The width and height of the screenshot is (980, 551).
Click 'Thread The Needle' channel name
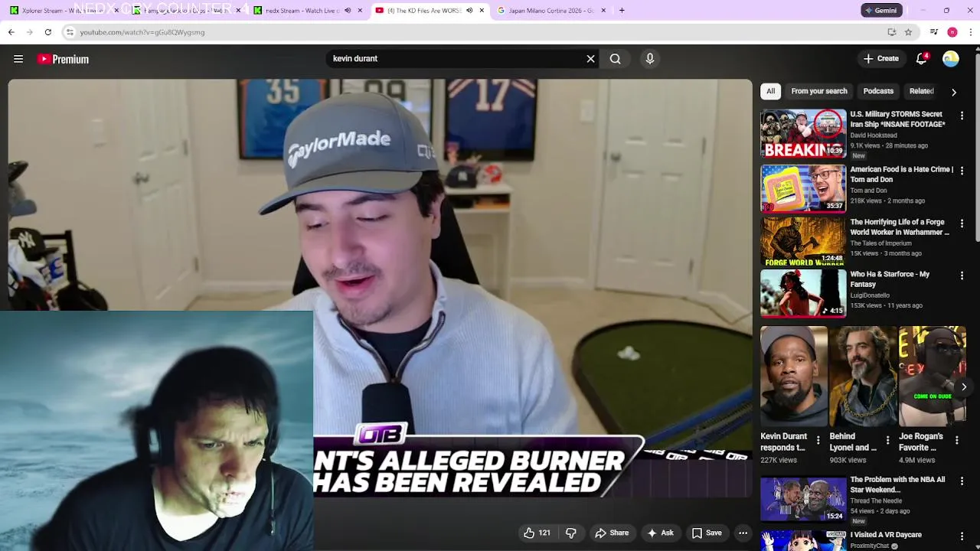pos(876,500)
